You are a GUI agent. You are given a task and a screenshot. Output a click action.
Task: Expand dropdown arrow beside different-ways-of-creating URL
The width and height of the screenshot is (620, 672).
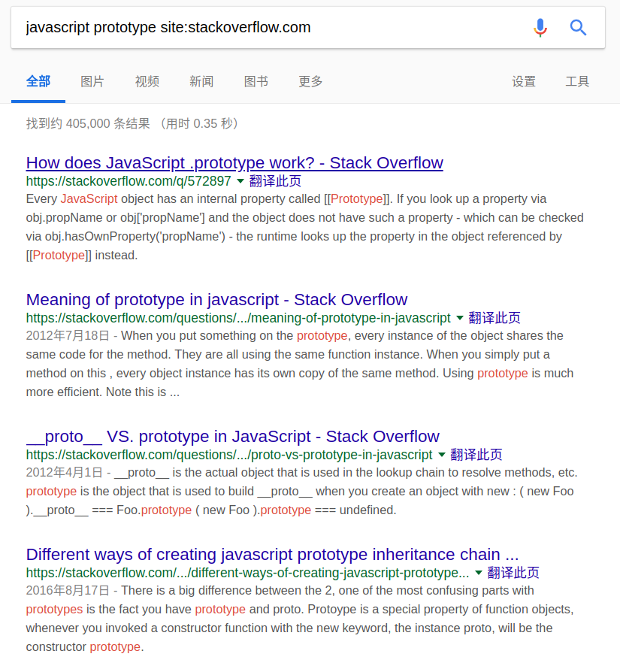[x=479, y=572]
